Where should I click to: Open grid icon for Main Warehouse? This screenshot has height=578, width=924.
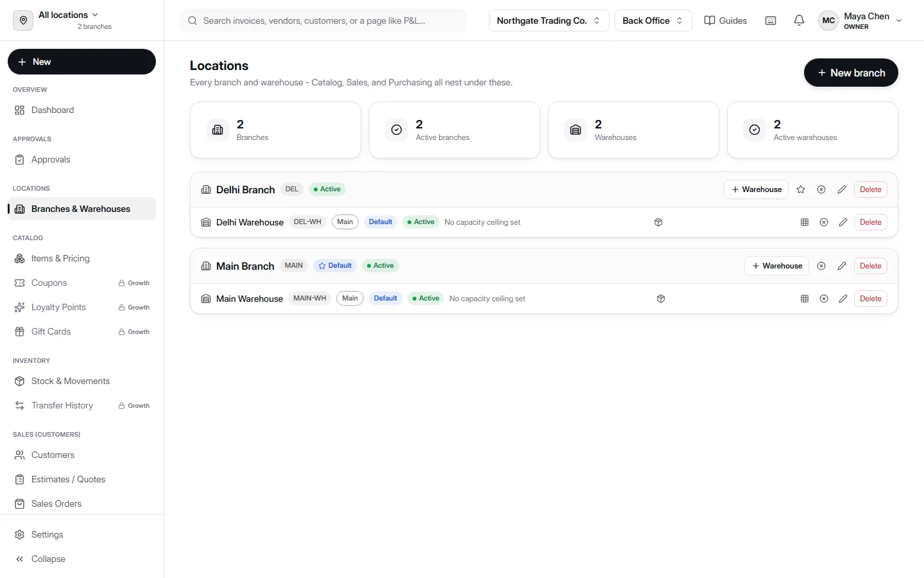coord(805,299)
